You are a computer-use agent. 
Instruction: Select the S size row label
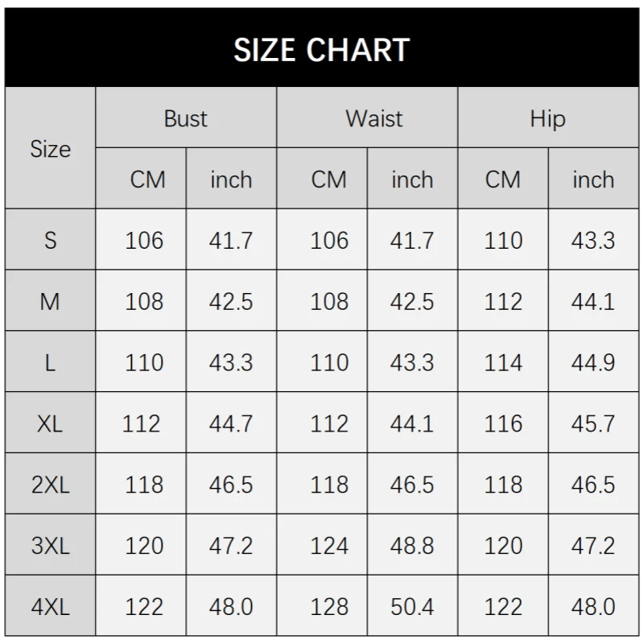point(50,240)
